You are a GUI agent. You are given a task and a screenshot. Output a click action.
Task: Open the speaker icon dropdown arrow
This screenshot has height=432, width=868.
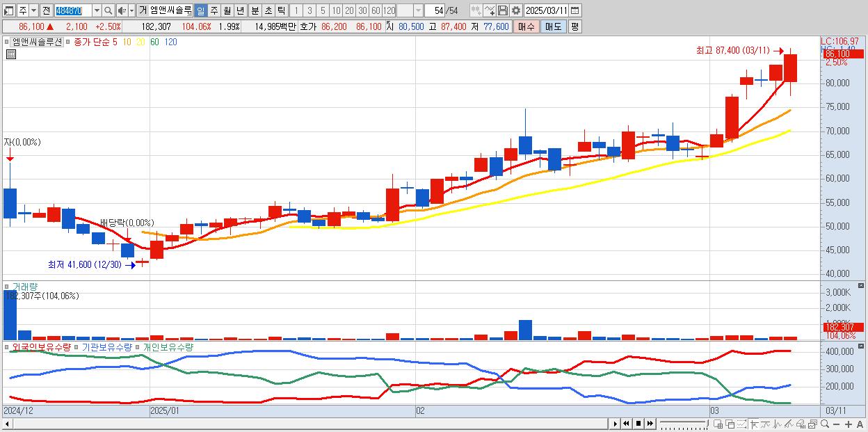131,10
